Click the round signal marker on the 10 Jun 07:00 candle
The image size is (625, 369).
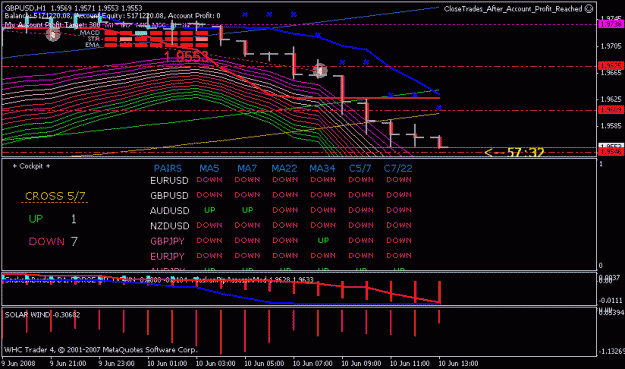click(x=320, y=71)
